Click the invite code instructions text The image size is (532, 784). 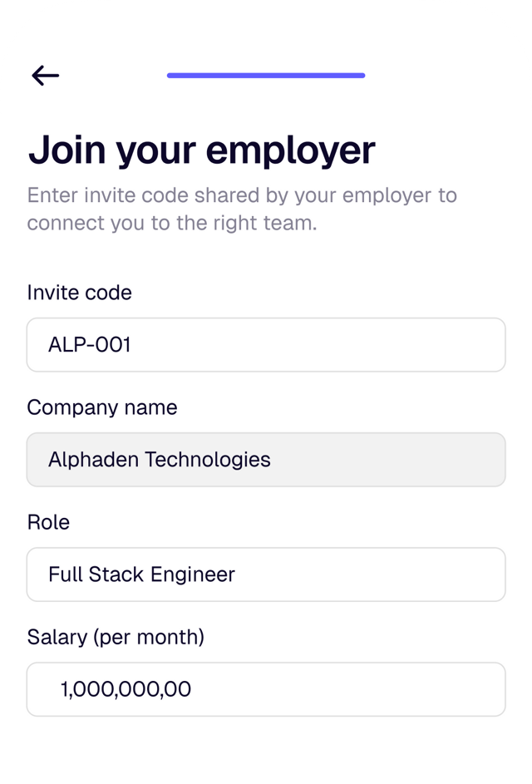click(x=241, y=208)
